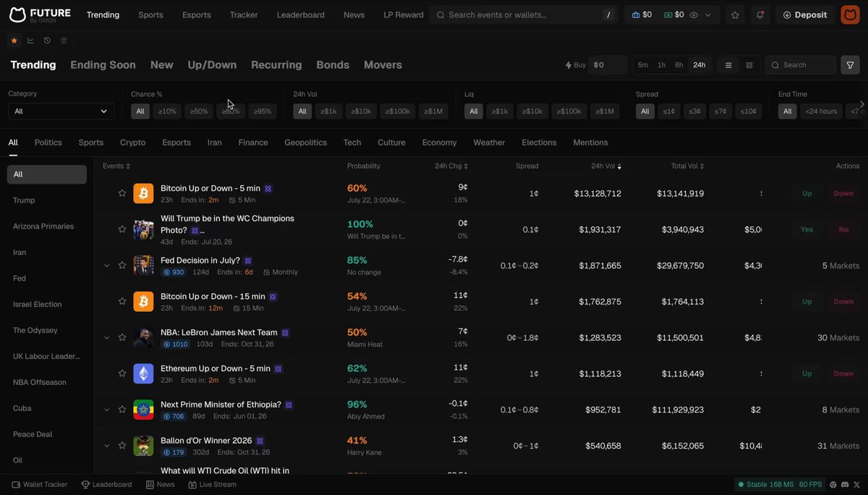Screen dimensions: 868x495
Task: Click the trash bin icon
Action: click(64, 41)
